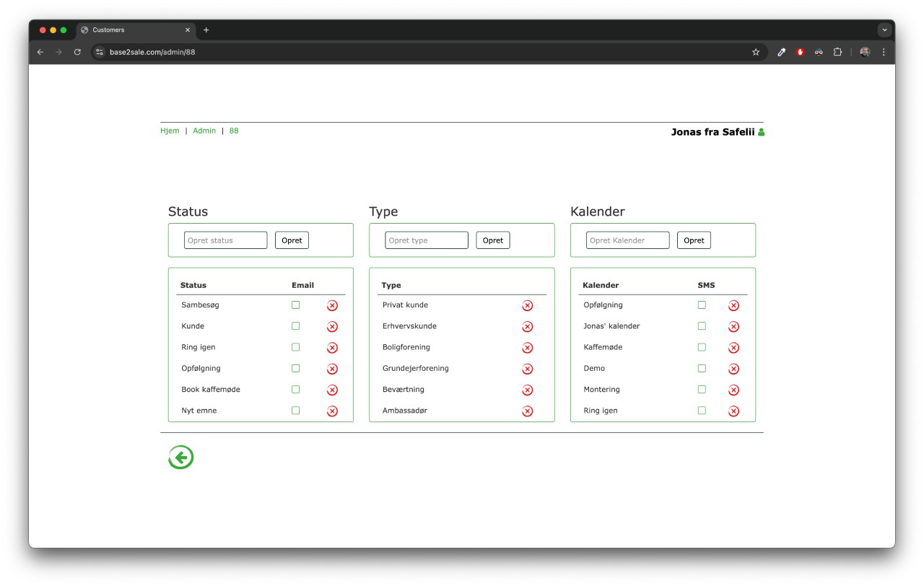Toggle Email checkbox for Book kaffemøde
Viewport: 924px width, 586px height.
295,390
